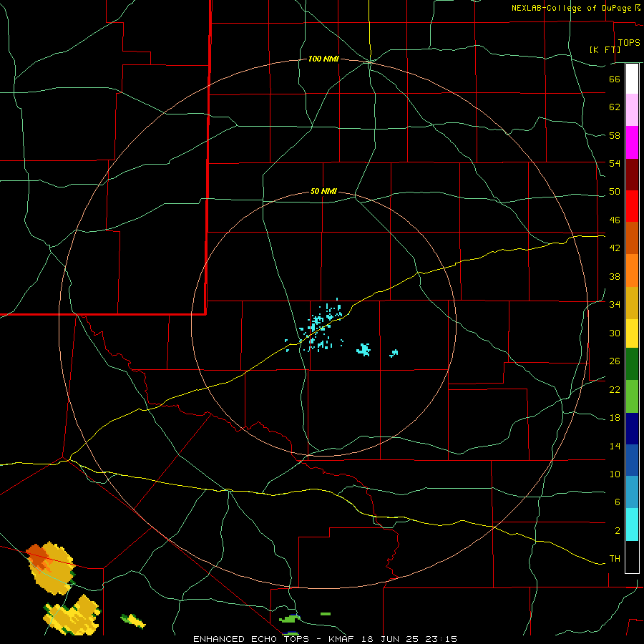
Task: Click the gold 30-34 legend swatch
Action: click(632, 303)
